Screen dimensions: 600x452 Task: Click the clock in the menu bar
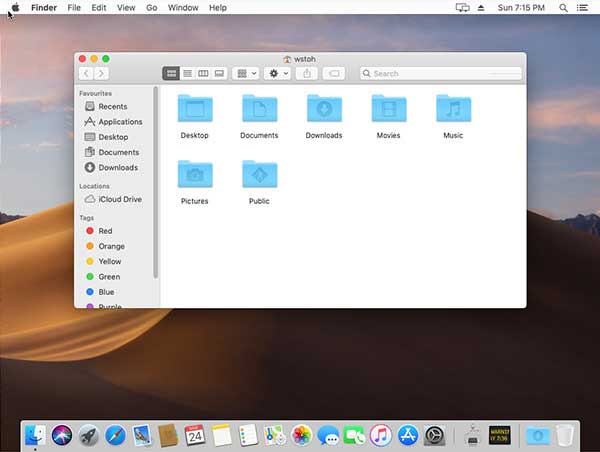pos(521,8)
